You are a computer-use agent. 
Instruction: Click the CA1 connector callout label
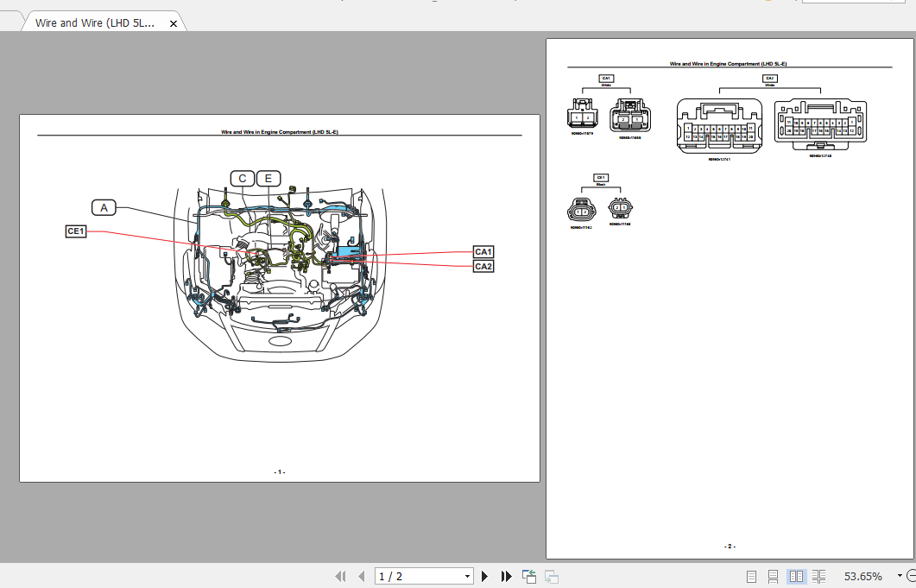483,253
